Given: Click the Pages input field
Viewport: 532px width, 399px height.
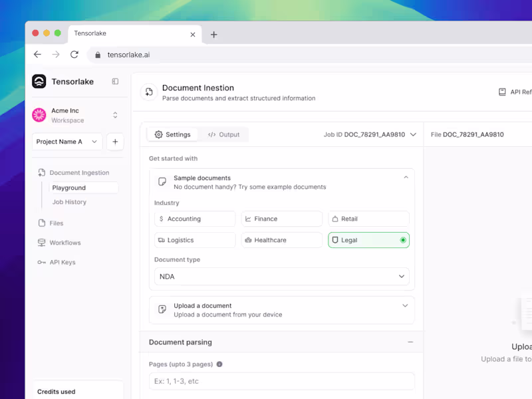Looking at the screenshot, I should (281, 381).
